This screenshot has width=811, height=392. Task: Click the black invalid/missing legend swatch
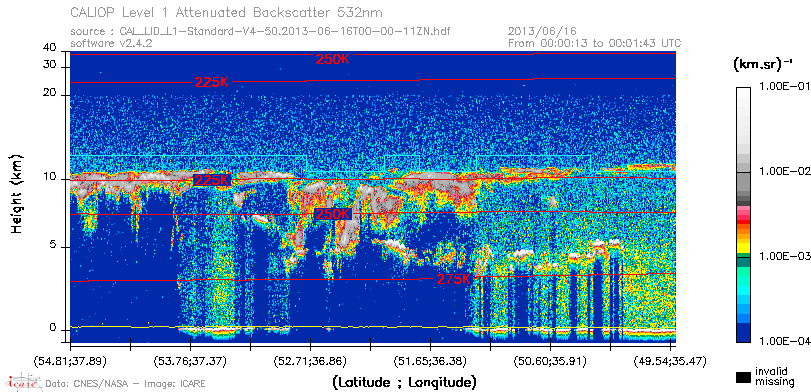point(744,377)
